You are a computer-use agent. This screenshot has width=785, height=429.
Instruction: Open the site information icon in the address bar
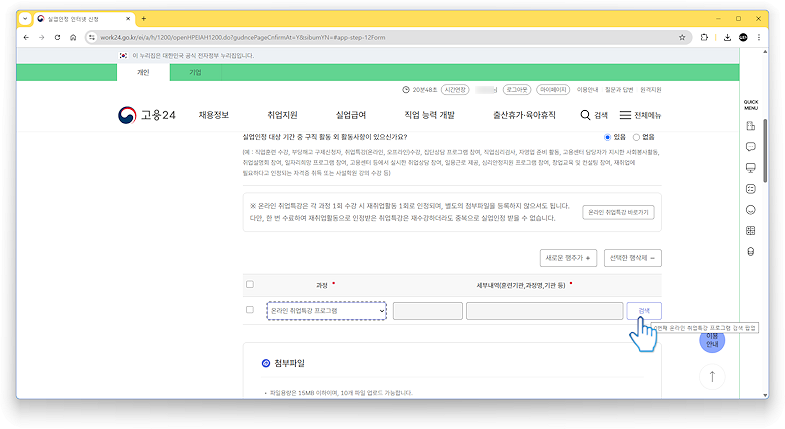pos(92,38)
